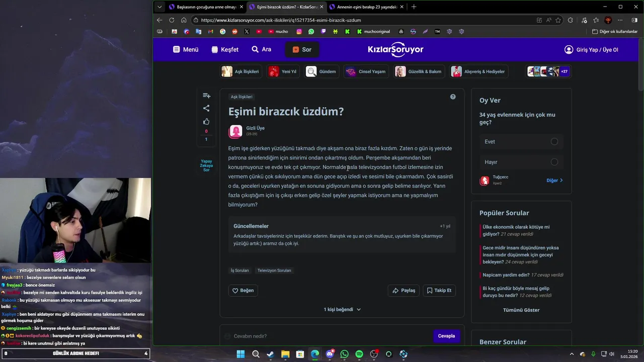
Task: Click the Gizli Üye pink avatar
Action: coord(235,132)
